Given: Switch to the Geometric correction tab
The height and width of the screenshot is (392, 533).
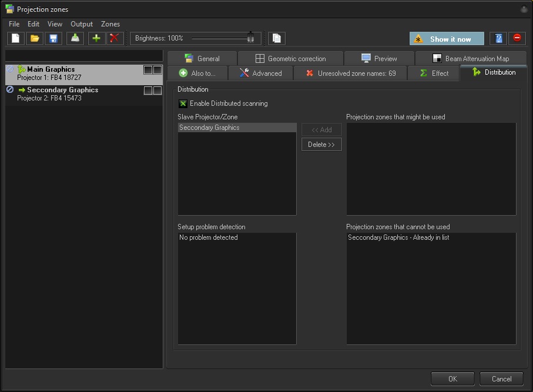Looking at the screenshot, I should click(x=290, y=59).
